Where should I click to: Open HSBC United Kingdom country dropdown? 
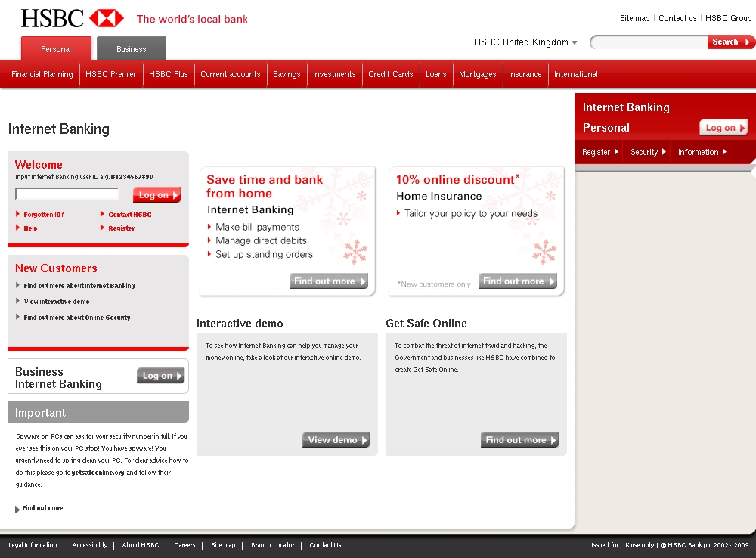tap(525, 42)
